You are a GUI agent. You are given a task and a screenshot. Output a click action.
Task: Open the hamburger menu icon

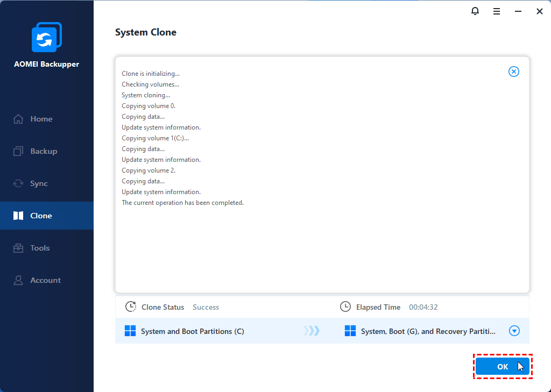click(497, 12)
